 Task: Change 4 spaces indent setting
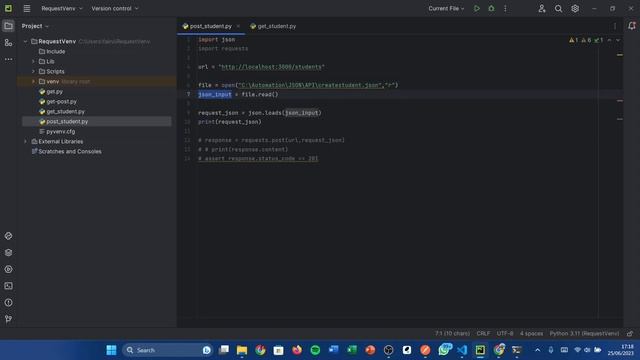pyautogui.click(x=531, y=333)
